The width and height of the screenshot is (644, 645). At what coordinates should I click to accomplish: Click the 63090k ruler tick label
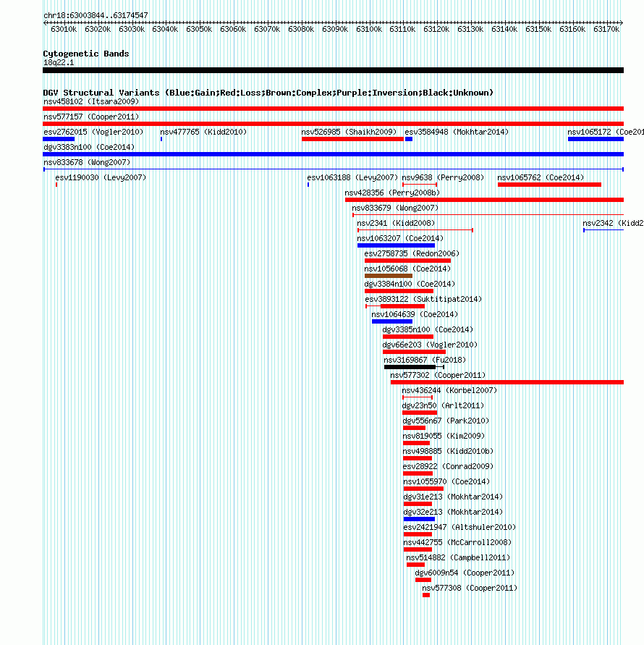coord(335,30)
